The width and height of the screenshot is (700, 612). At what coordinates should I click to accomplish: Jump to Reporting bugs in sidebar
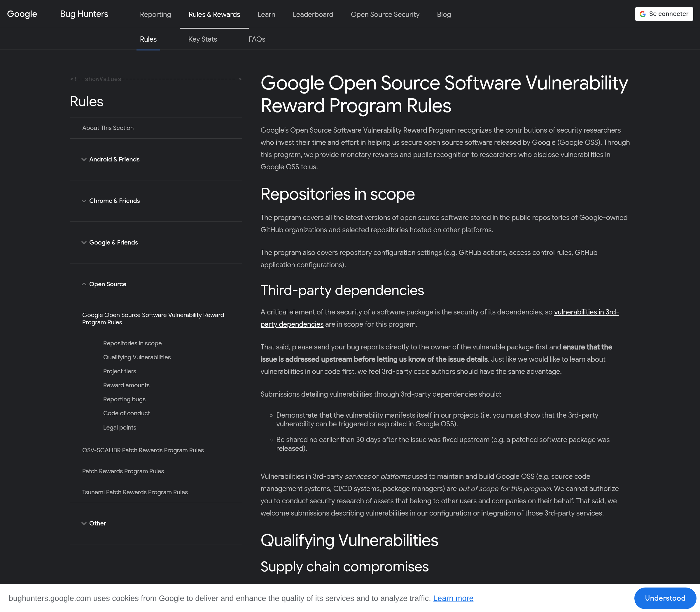pyautogui.click(x=125, y=399)
